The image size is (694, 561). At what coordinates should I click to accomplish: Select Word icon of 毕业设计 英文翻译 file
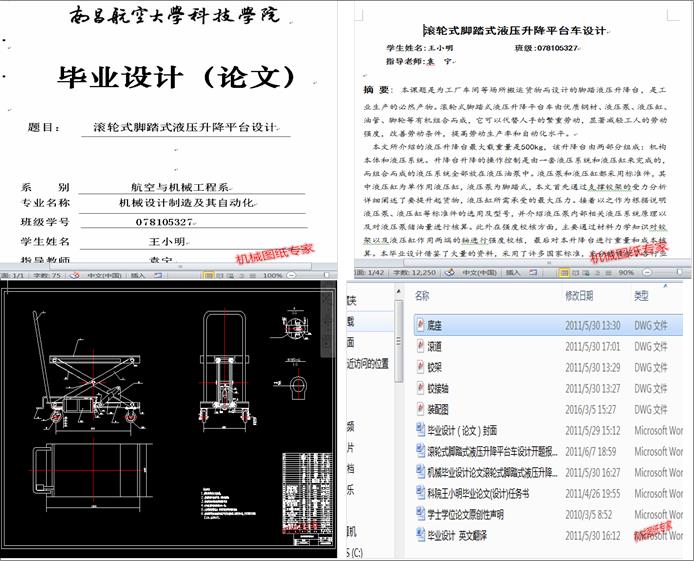point(420,535)
